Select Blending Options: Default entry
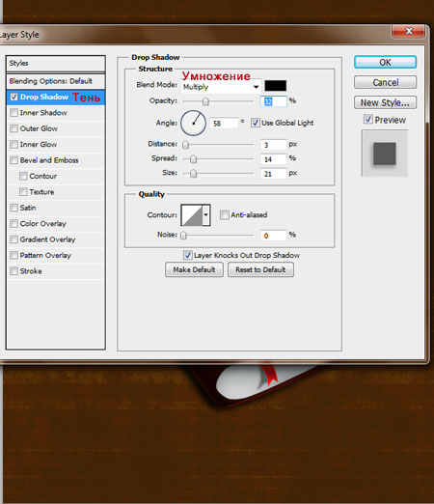The width and height of the screenshot is (434, 504). click(x=56, y=81)
